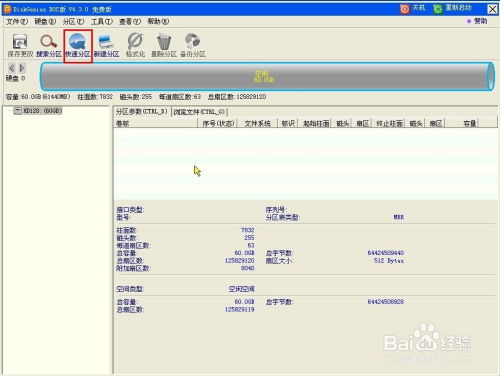The height and width of the screenshot is (376, 500).
Task: Click Backup Partition (备份分区) icon
Action: (193, 45)
